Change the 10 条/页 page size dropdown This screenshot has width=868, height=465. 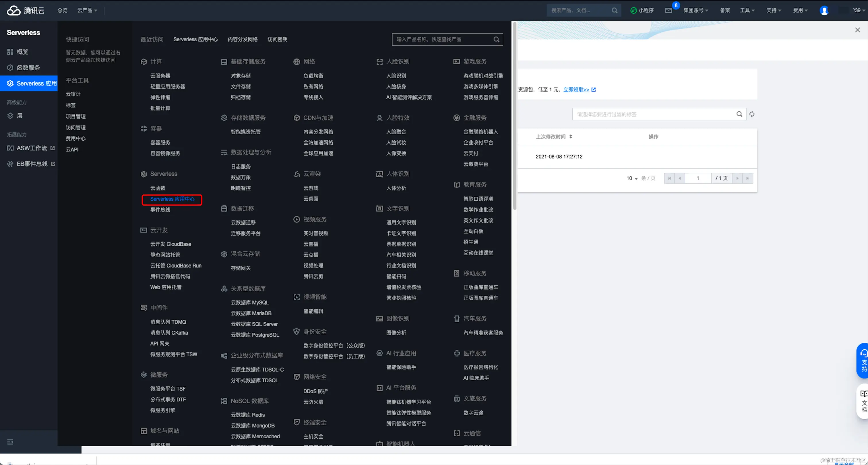[x=632, y=178]
